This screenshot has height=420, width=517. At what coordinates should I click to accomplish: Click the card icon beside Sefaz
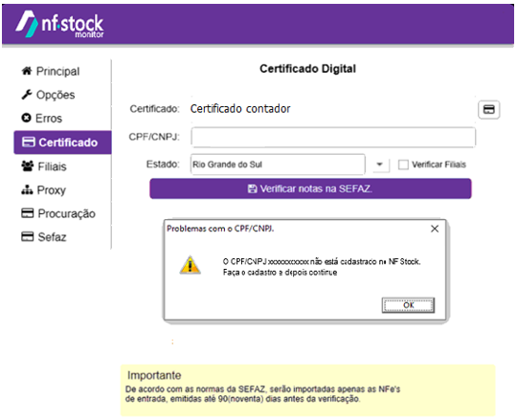pos(28,236)
